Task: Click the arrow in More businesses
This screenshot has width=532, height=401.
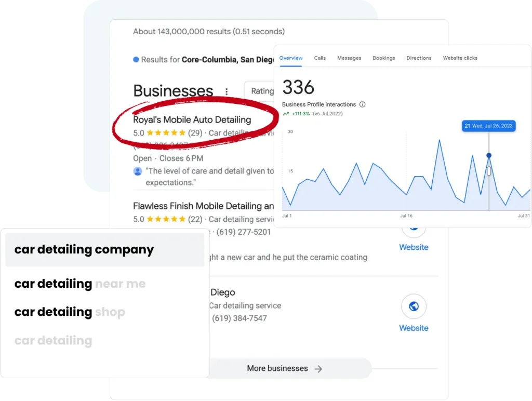Action: (x=318, y=369)
